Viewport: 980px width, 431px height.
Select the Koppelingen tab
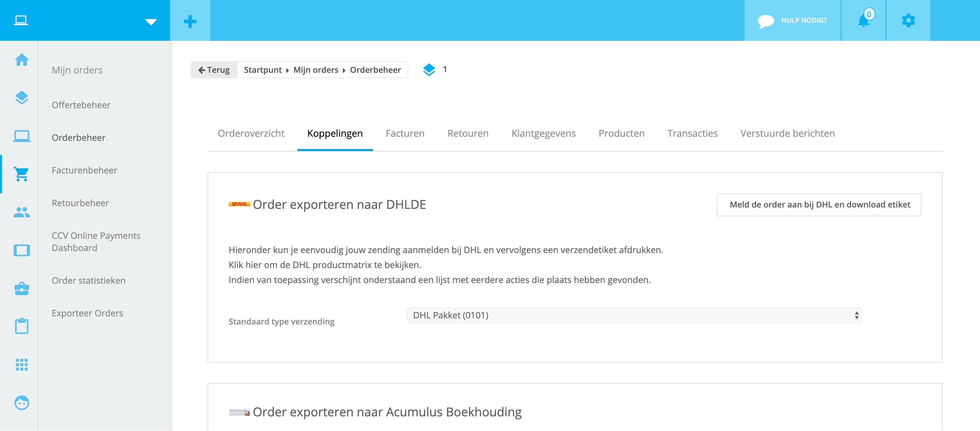point(335,133)
